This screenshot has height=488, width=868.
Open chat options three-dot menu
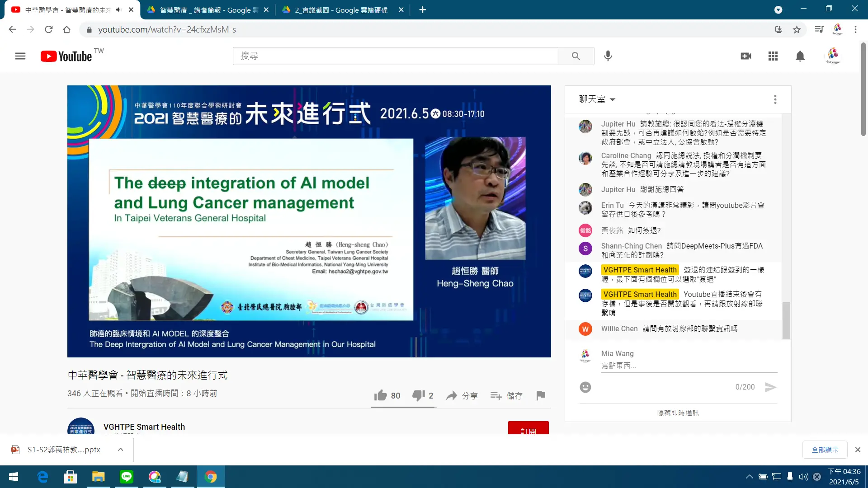(775, 99)
